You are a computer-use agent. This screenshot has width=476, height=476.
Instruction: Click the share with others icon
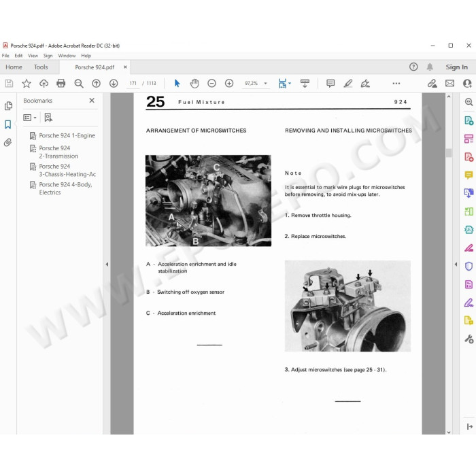[467, 83]
